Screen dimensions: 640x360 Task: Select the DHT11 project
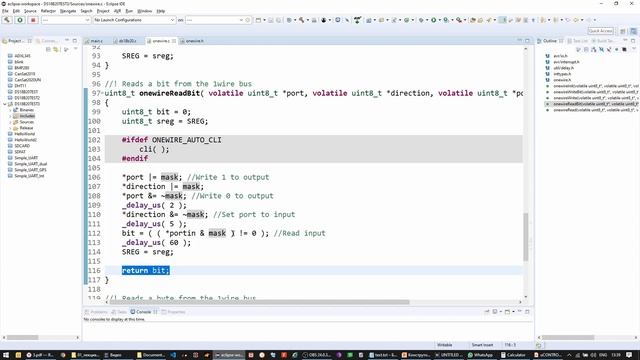[20, 86]
